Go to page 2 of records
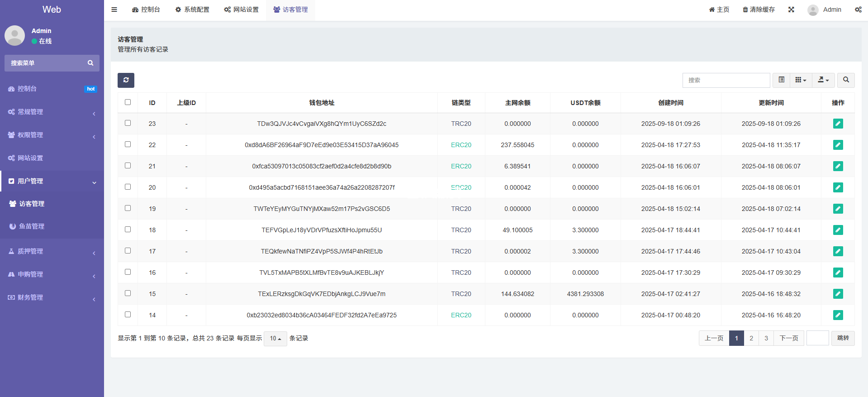This screenshot has width=868, height=397. (x=751, y=338)
